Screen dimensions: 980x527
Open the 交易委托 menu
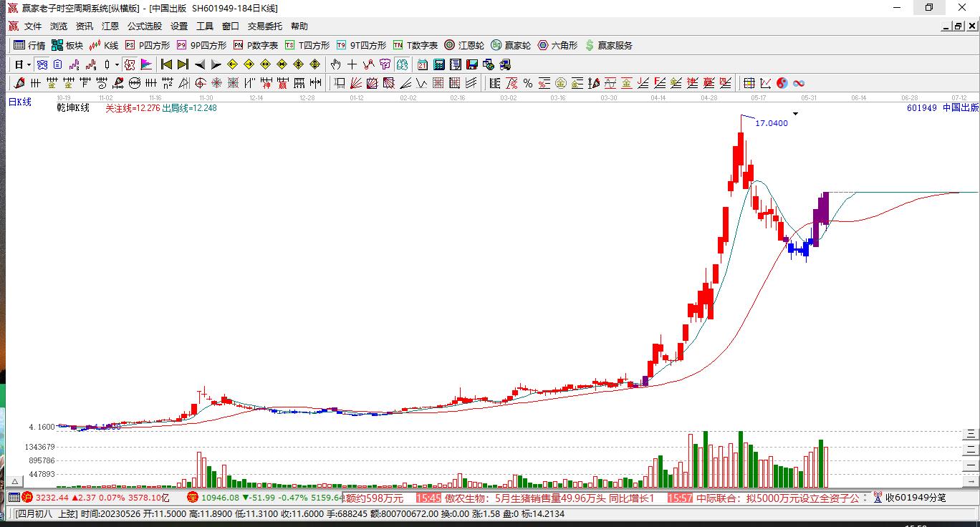(265, 26)
